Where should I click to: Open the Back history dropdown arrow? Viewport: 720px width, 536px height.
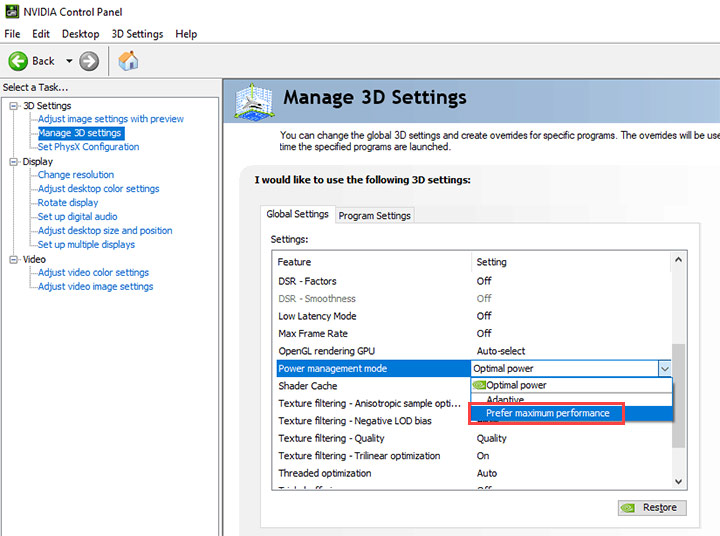click(x=69, y=61)
